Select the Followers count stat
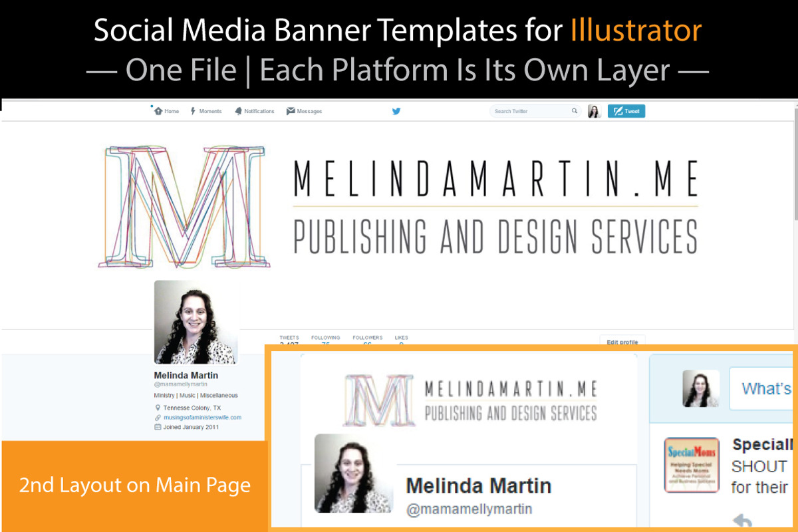This screenshot has width=798, height=532. (368, 340)
